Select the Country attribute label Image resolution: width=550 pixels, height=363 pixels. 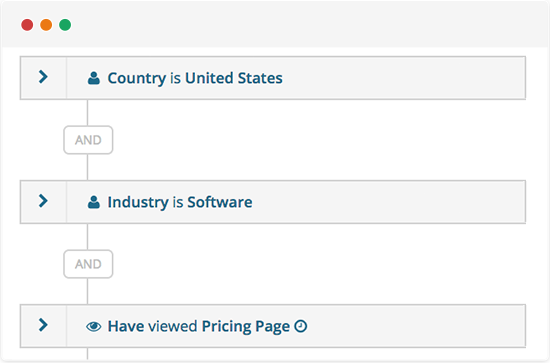tap(137, 79)
